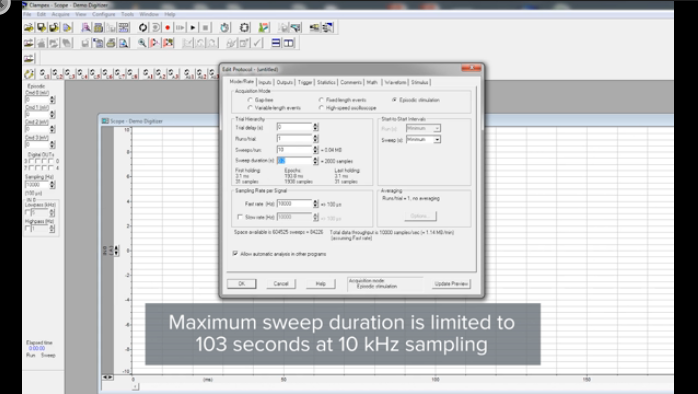Click the sequencing key A1 icon

148,73
